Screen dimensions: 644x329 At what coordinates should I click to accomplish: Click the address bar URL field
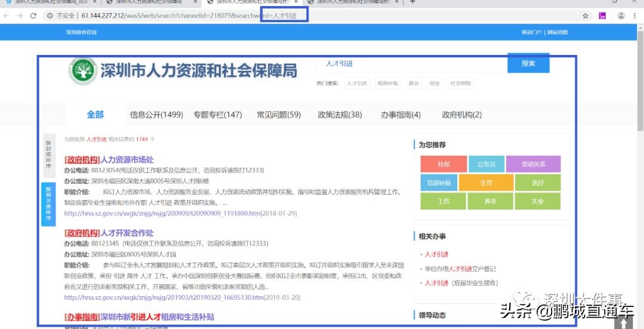(312, 16)
